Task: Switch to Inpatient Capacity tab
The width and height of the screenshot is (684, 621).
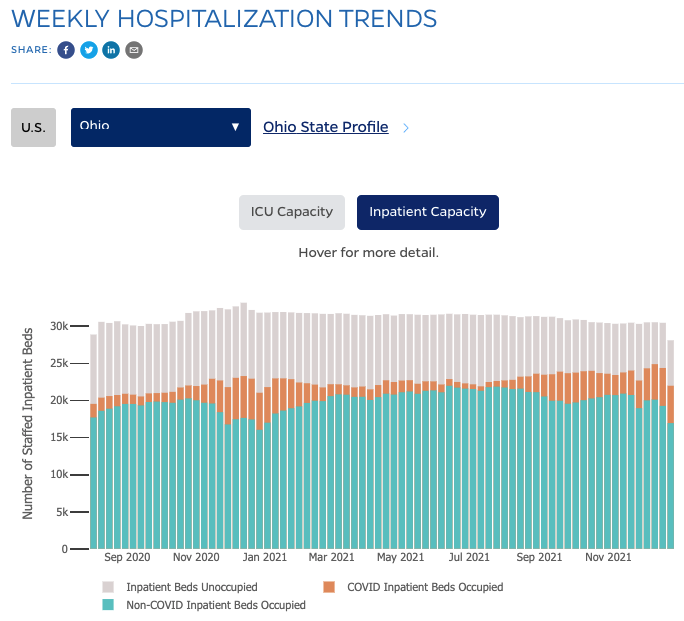Action: 428,212
